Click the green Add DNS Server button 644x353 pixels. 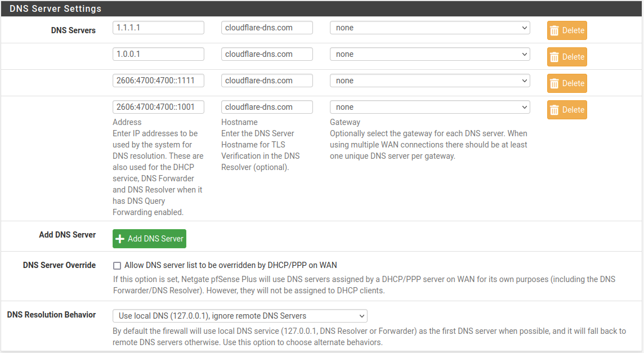click(149, 239)
